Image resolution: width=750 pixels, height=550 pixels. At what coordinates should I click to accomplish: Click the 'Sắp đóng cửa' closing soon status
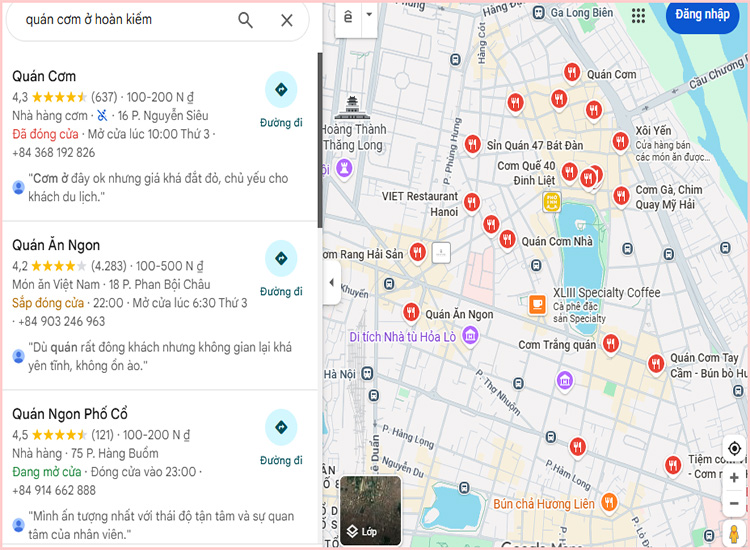pos(48,303)
